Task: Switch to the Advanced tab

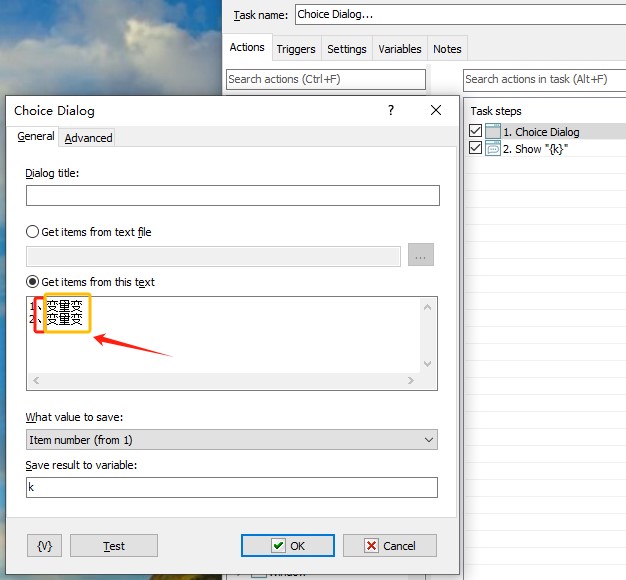Action: coord(88,138)
